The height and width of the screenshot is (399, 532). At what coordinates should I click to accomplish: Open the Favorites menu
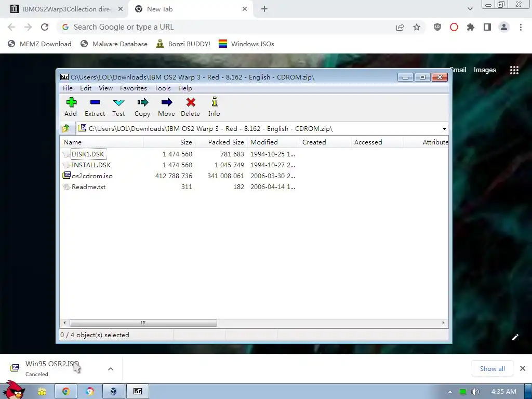(134, 88)
